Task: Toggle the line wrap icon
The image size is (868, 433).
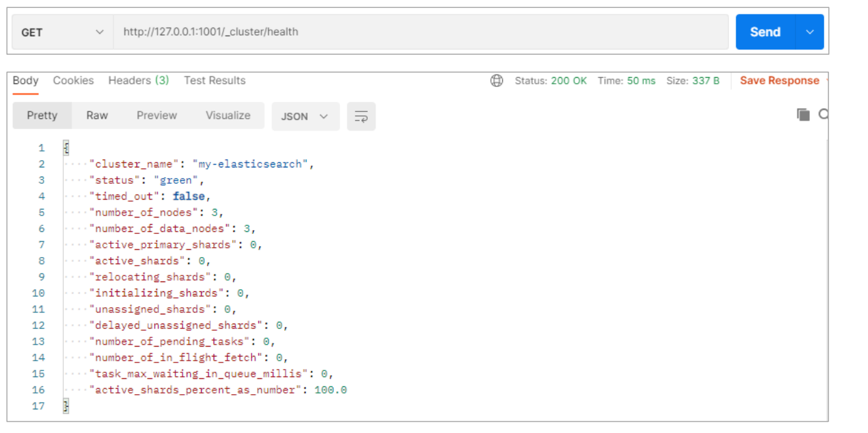Action: click(x=361, y=116)
